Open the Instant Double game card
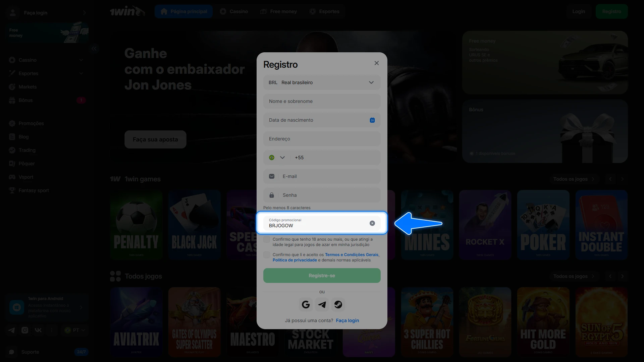This screenshot has height=362, width=644. click(x=601, y=225)
